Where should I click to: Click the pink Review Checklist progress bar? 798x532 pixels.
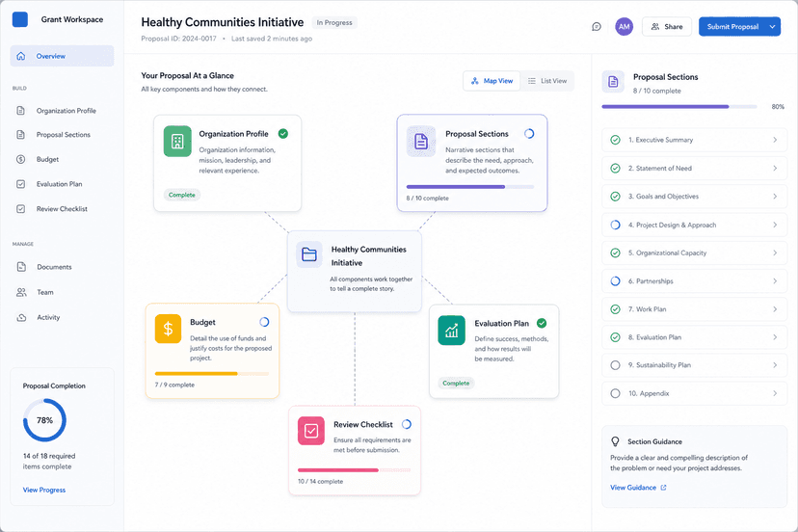tap(355, 470)
